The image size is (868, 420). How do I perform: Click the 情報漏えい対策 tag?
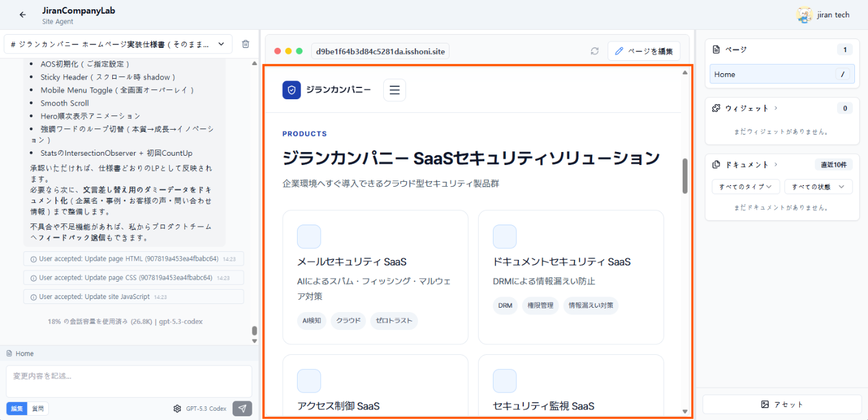click(x=591, y=305)
